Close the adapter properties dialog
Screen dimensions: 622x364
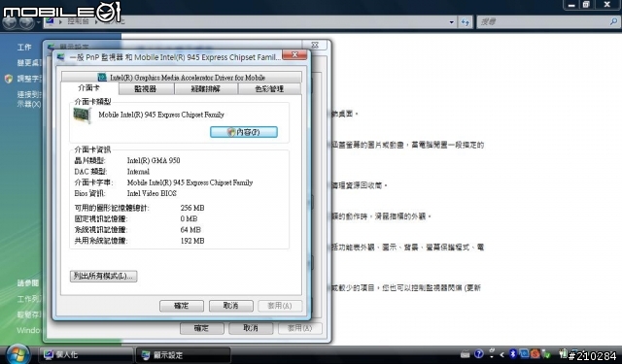[294, 54]
